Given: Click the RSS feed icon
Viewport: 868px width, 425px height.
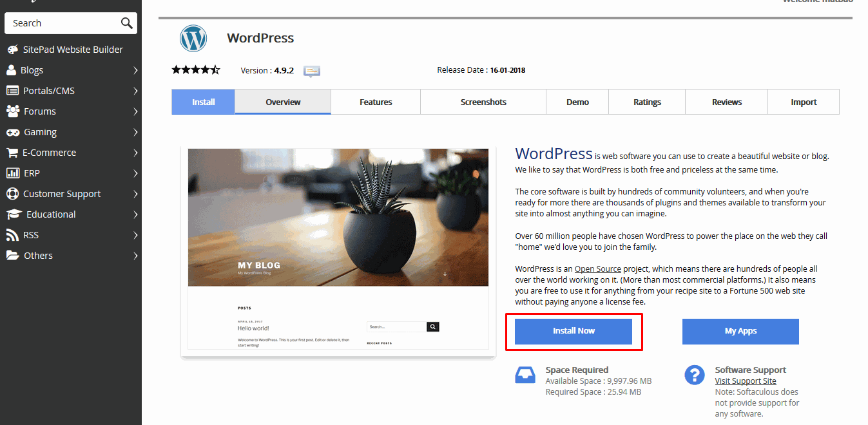Looking at the screenshot, I should coord(12,235).
